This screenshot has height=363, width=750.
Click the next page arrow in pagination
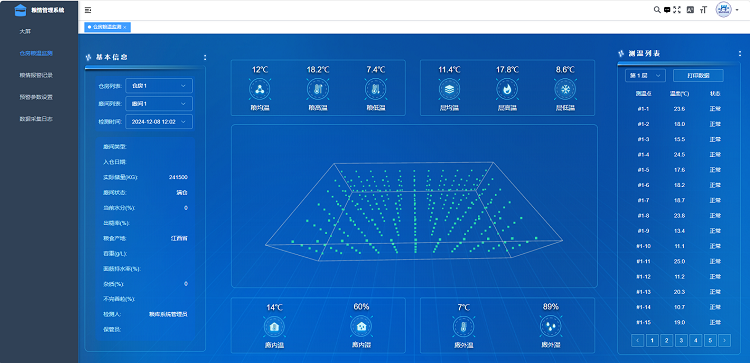click(725, 341)
